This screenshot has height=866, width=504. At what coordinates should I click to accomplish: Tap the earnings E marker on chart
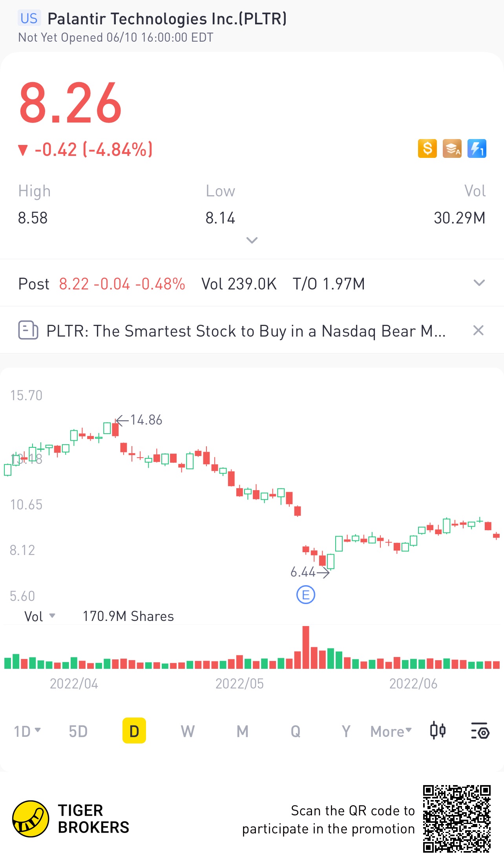306,595
